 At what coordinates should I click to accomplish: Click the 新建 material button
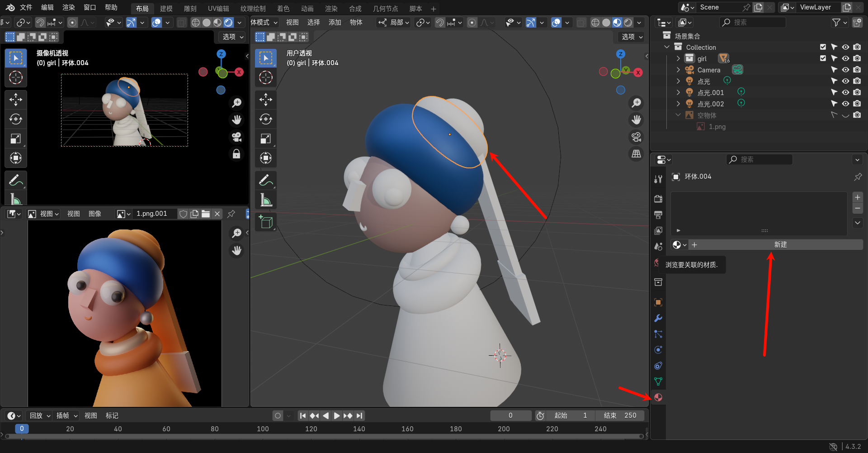pyautogui.click(x=780, y=245)
